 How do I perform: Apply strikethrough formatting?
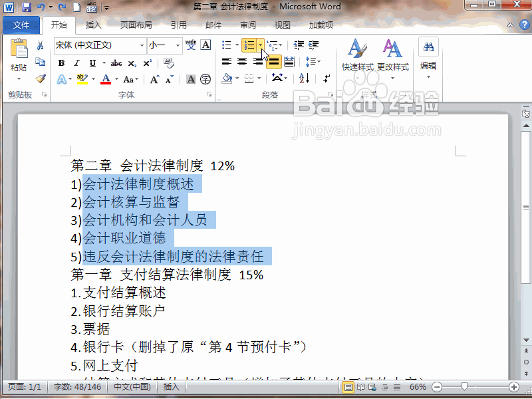click(116, 63)
